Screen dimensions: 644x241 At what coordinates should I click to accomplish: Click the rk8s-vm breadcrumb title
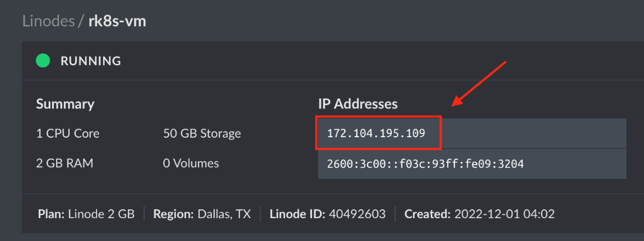click(117, 21)
